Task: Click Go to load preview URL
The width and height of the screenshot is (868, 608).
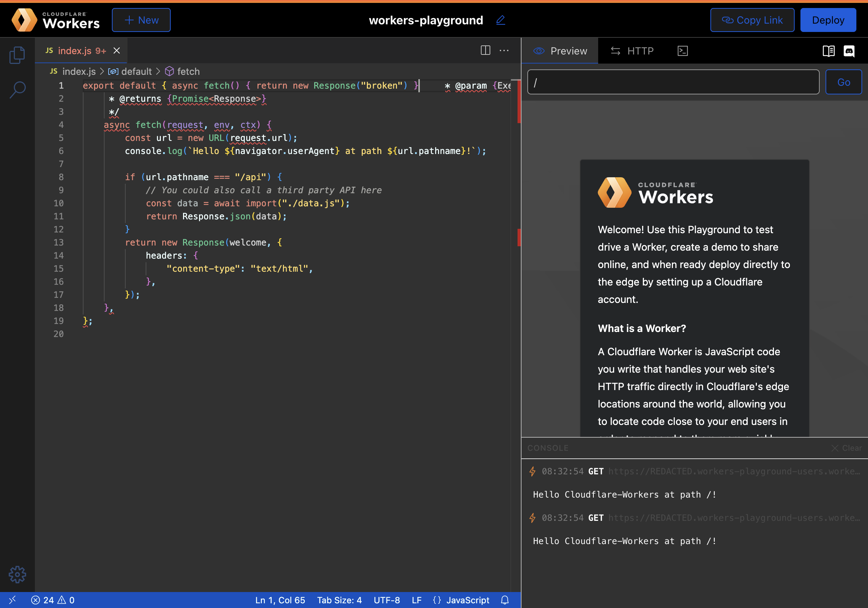Action: (843, 82)
